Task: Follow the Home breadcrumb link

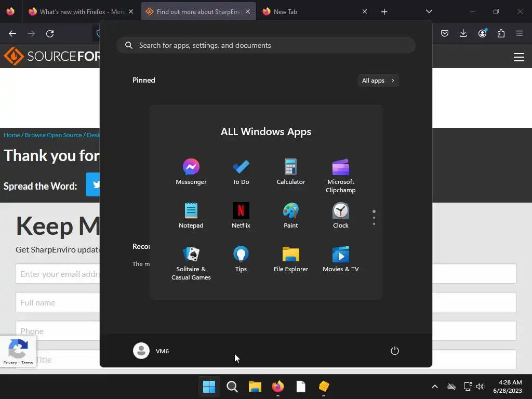Action: [12, 135]
